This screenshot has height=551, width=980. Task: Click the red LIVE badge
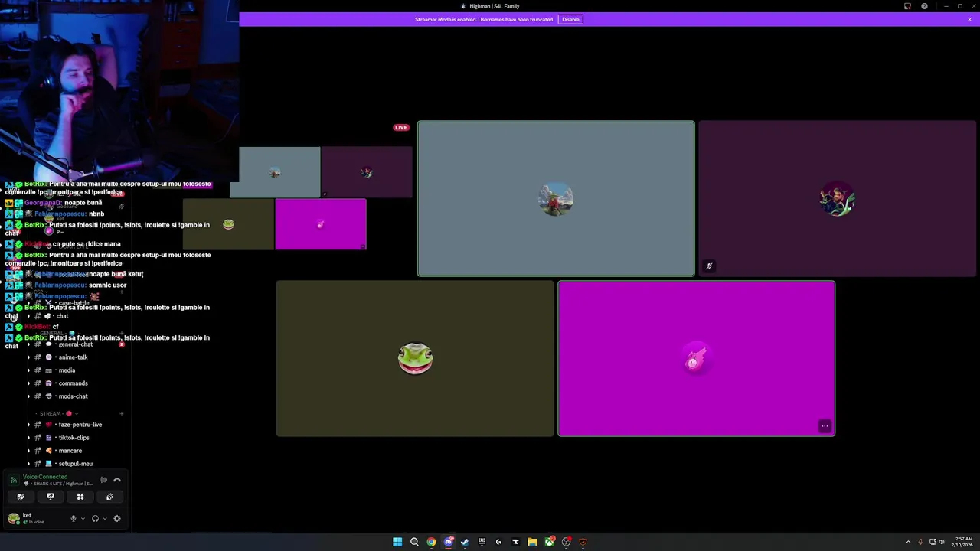coord(401,128)
